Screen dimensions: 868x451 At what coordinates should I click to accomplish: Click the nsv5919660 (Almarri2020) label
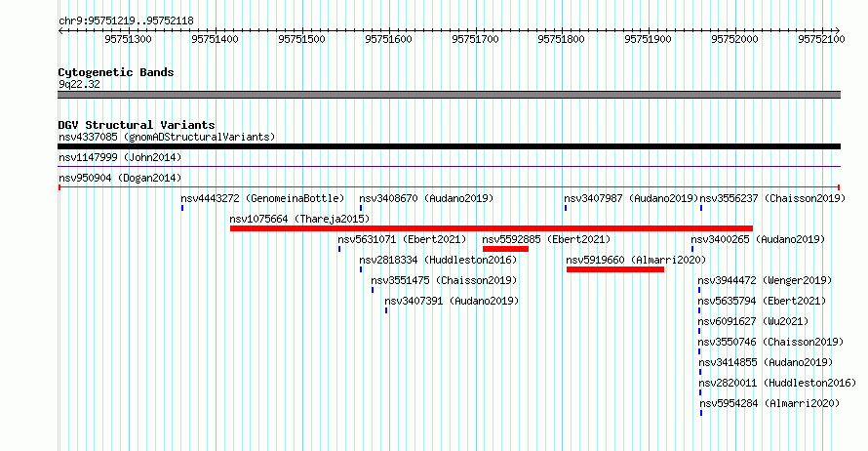(x=636, y=260)
